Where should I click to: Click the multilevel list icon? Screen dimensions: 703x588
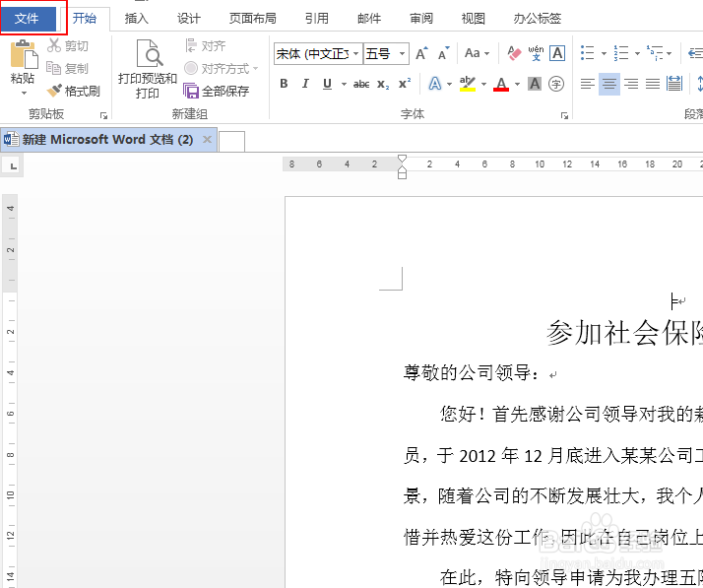point(655,53)
